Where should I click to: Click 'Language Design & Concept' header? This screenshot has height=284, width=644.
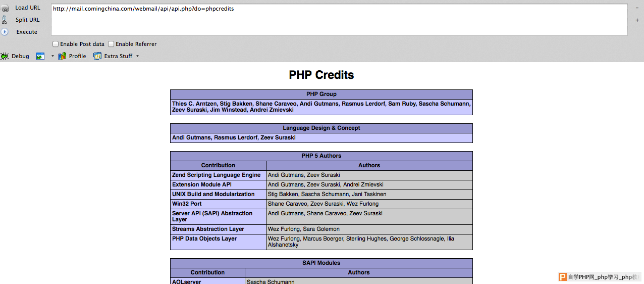click(x=321, y=128)
